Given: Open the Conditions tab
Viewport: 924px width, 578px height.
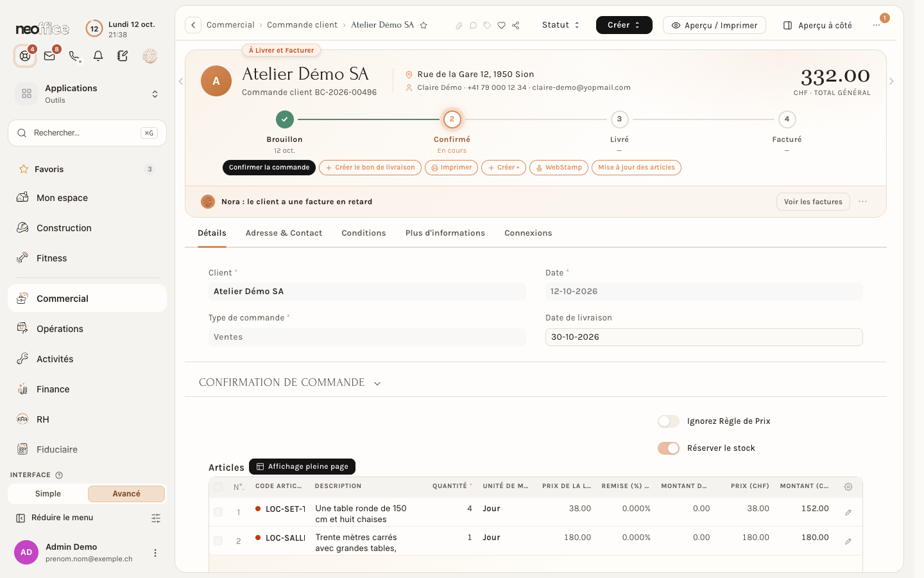Looking at the screenshot, I should pos(364,233).
